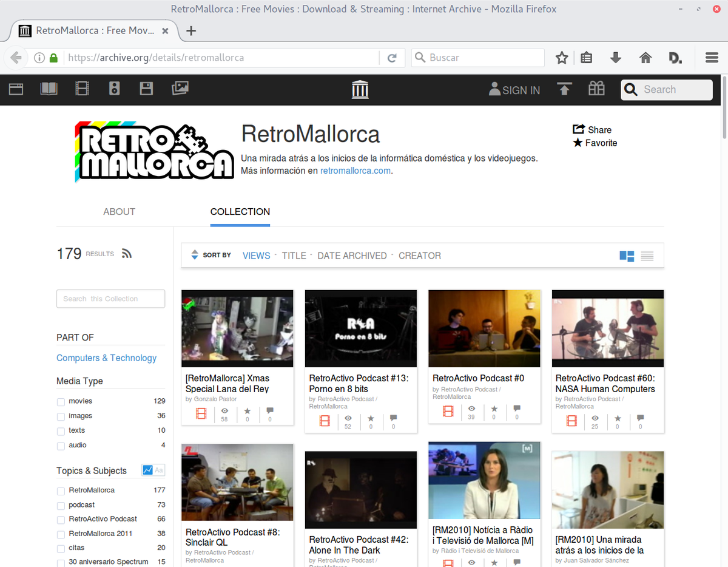Screen dimensions: 728x567
Task: Sort results by VIEWS
Action: coord(257,256)
